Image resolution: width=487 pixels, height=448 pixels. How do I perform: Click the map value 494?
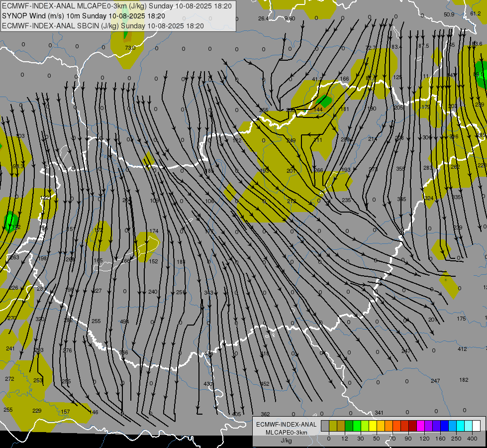[x=124, y=322]
